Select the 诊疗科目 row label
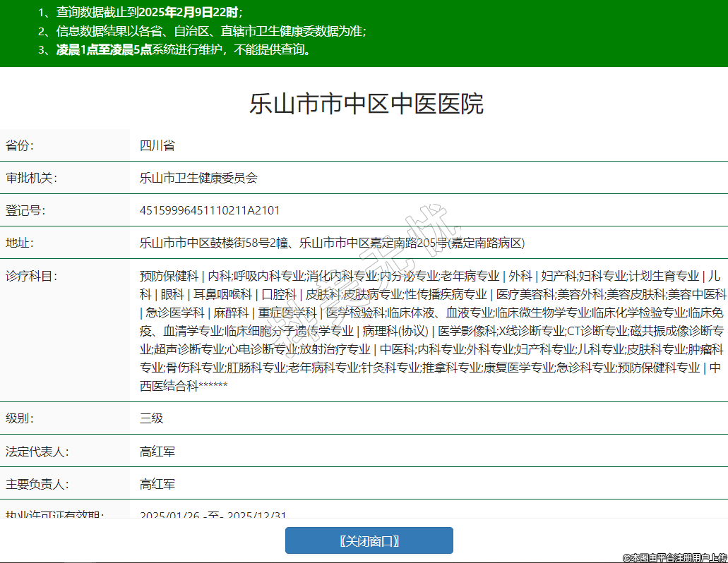The width and height of the screenshot is (728, 563). (x=31, y=275)
